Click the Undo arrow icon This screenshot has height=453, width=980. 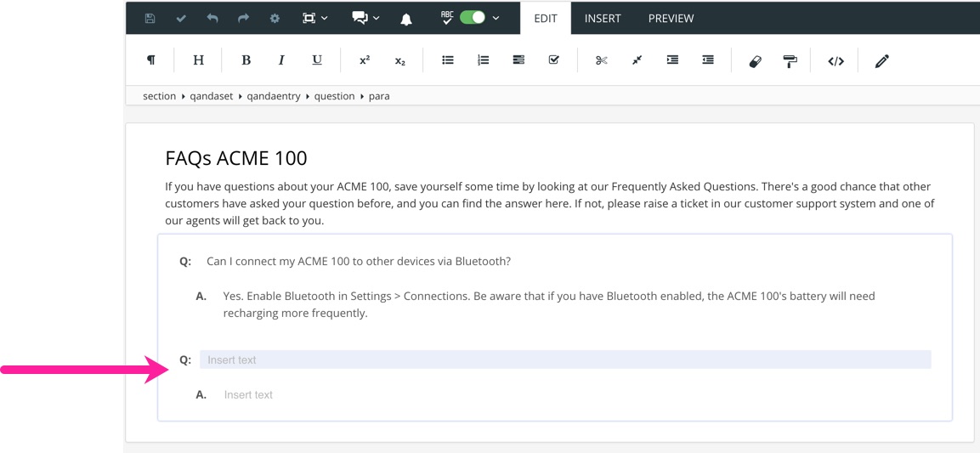coord(212,18)
